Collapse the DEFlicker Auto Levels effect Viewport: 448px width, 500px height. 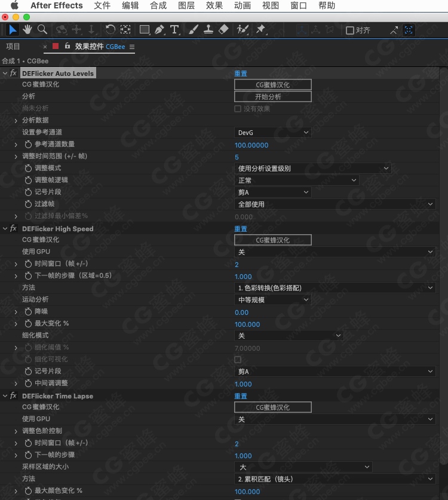tap(5, 73)
